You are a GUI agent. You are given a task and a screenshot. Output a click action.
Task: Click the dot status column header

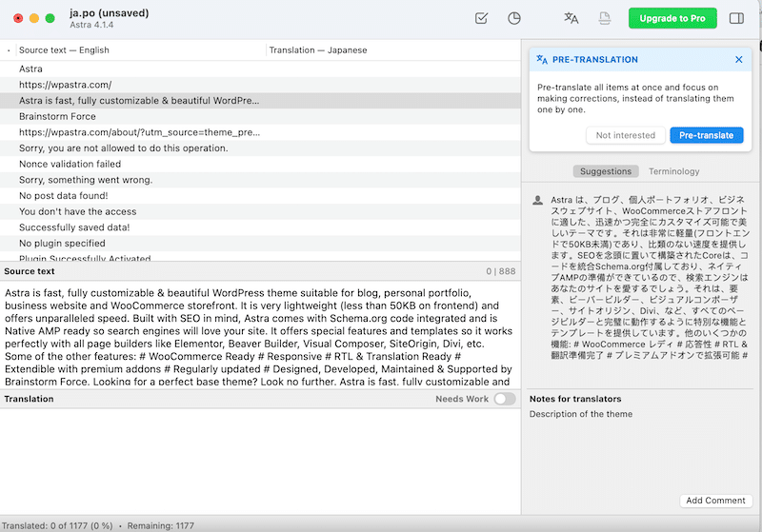(x=9, y=50)
